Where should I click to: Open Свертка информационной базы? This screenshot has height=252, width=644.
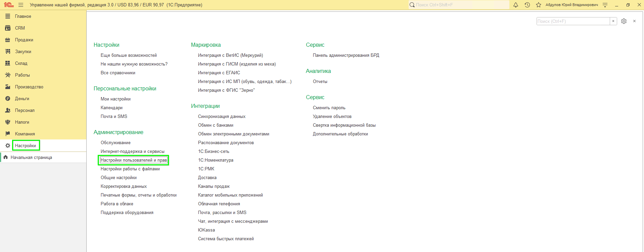pyautogui.click(x=344, y=125)
